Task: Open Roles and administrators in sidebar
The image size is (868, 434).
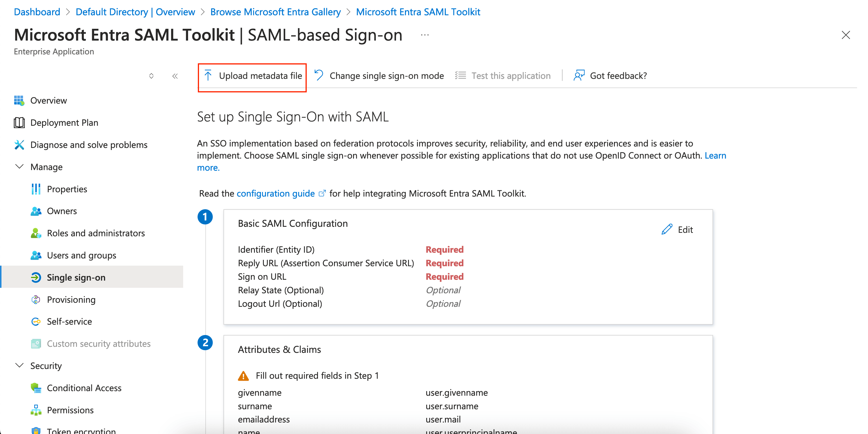Action: 96,233
